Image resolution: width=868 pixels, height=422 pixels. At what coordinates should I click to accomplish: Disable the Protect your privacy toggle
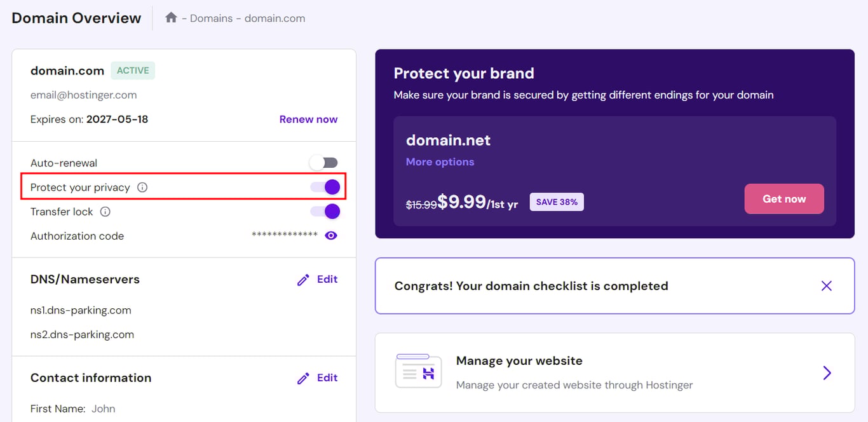point(323,186)
